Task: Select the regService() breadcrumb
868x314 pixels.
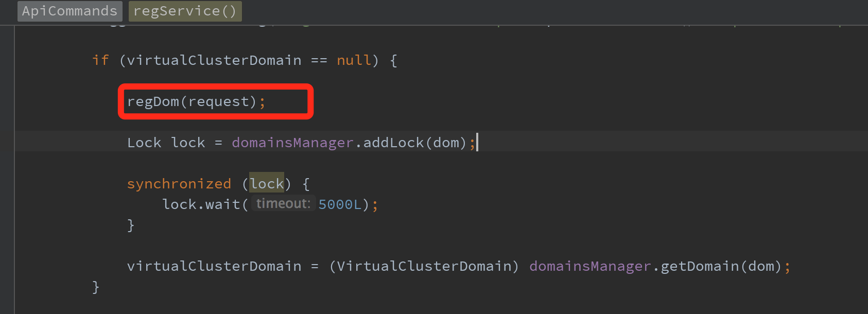Action: point(185,11)
